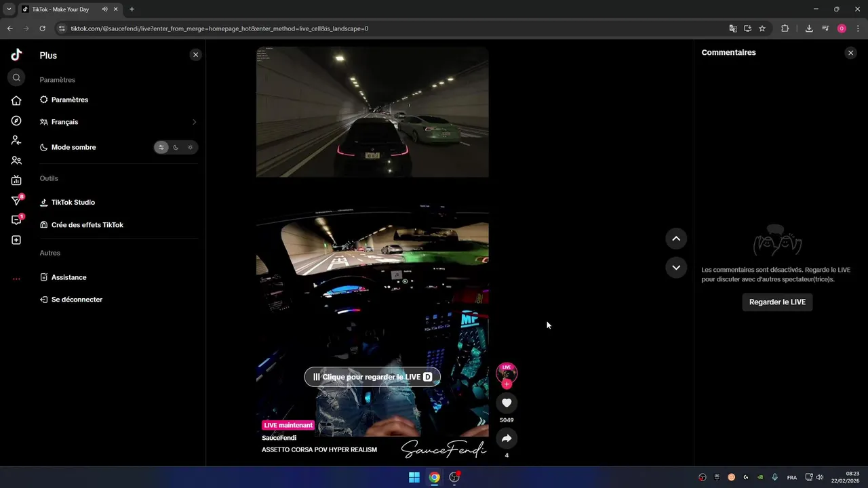This screenshot has width=868, height=488.
Task: Go to previous video with up arrow
Action: click(x=676, y=239)
